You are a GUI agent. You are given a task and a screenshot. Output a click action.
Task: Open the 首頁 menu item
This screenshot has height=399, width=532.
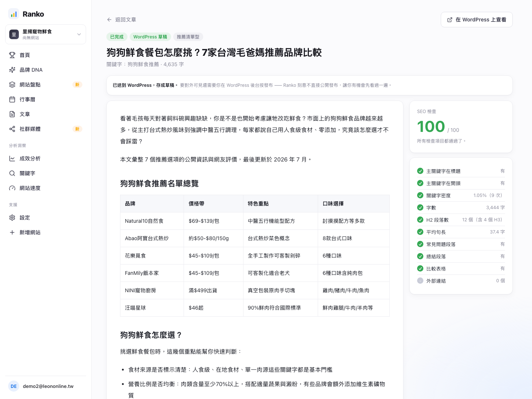[46, 55]
